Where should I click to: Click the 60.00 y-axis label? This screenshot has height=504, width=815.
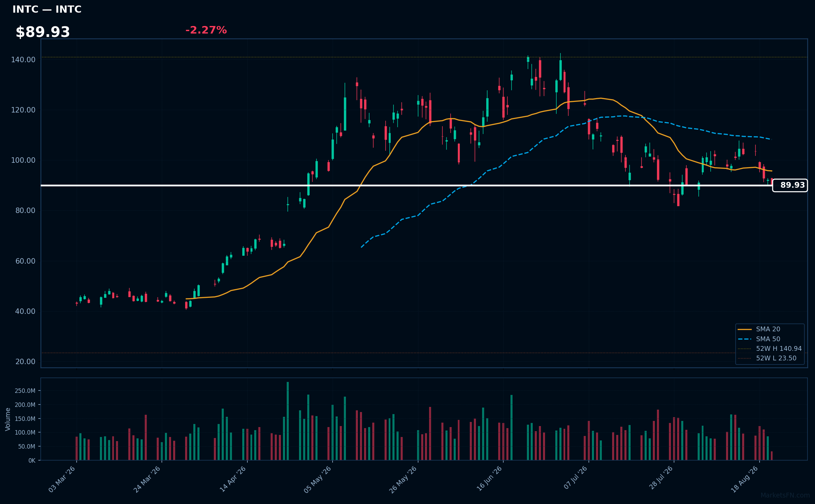pos(25,261)
